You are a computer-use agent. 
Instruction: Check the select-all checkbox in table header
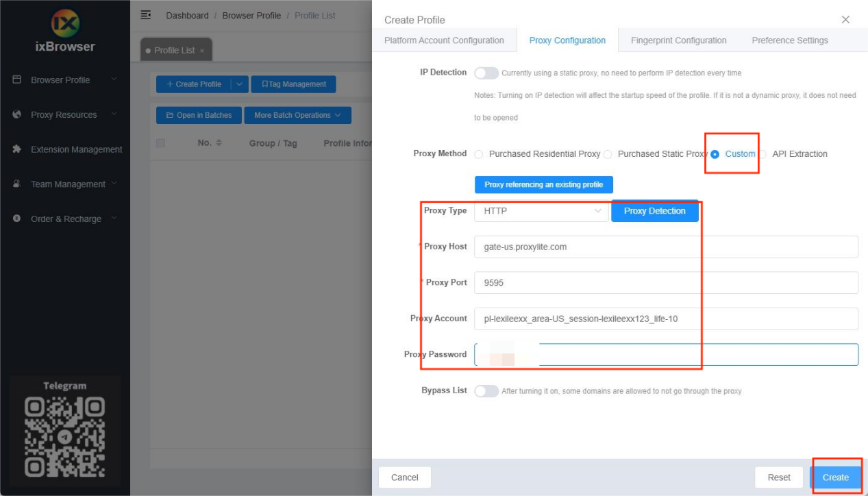(x=161, y=143)
